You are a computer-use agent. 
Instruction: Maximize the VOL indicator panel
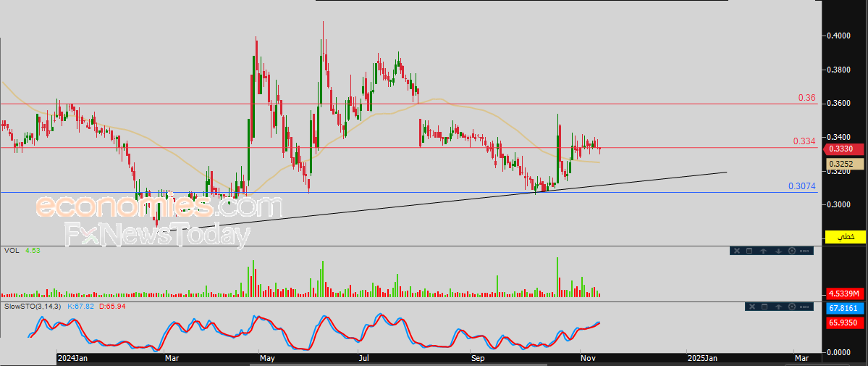click(749, 251)
